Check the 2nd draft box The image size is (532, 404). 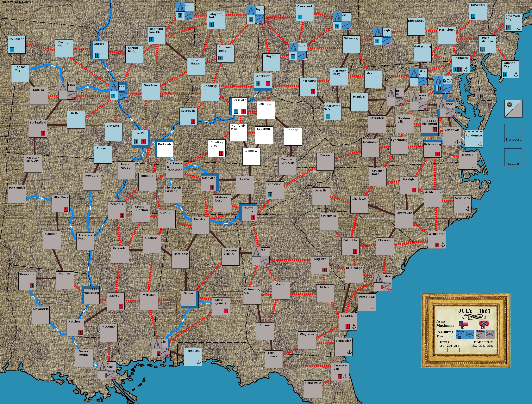click(x=449, y=350)
